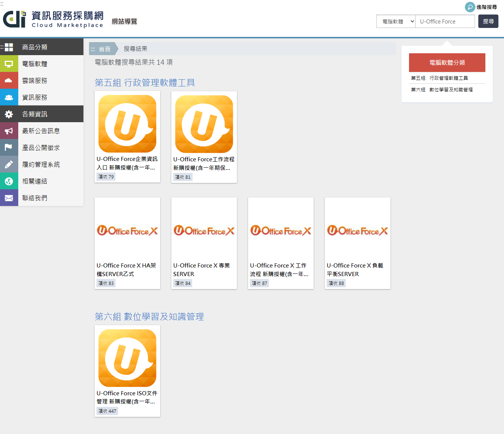Click the 項次 81 badge
504x434 pixels.
pyautogui.click(x=183, y=177)
